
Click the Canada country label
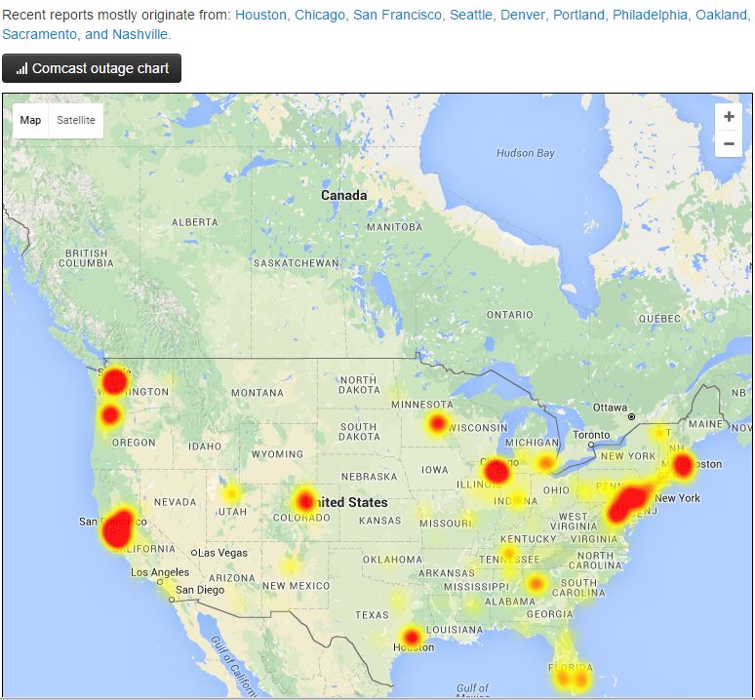(343, 195)
